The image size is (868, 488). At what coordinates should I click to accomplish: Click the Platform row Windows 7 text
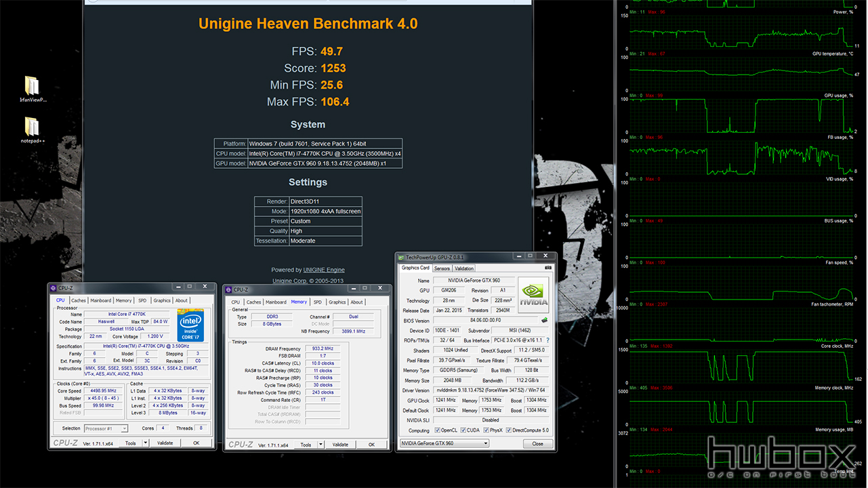[x=308, y=144]
